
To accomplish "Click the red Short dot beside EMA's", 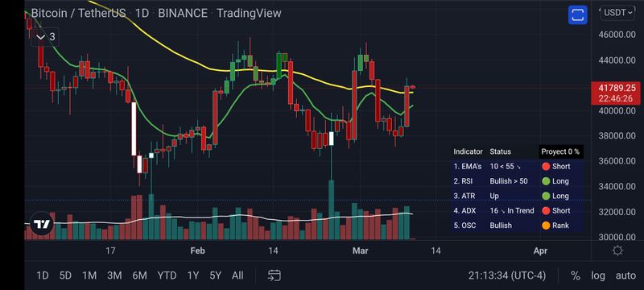I will (x=546, y=167).
